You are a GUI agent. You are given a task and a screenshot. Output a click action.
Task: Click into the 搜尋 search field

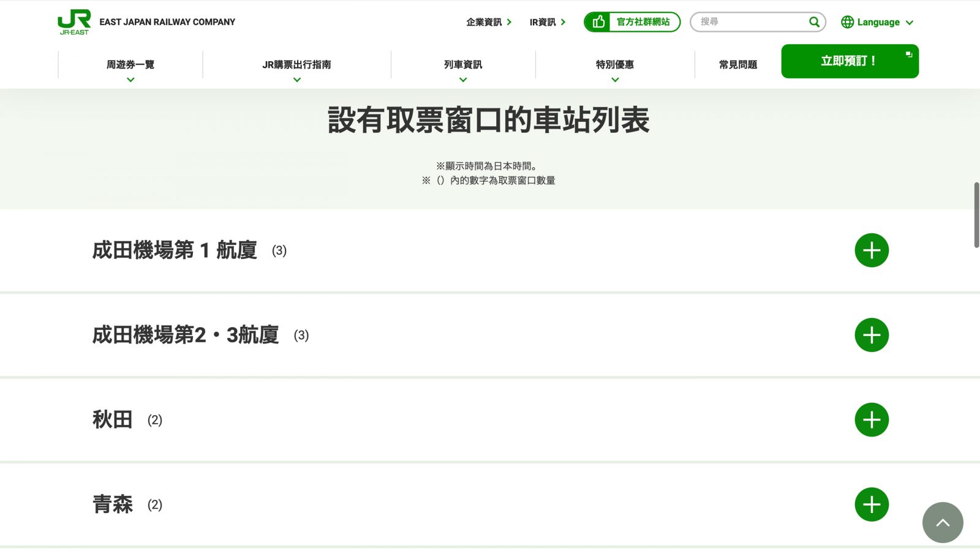[x=750, y=22]
